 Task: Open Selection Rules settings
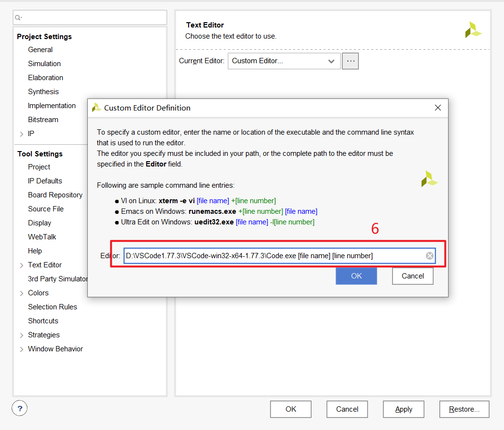click(x=53, y=307)
